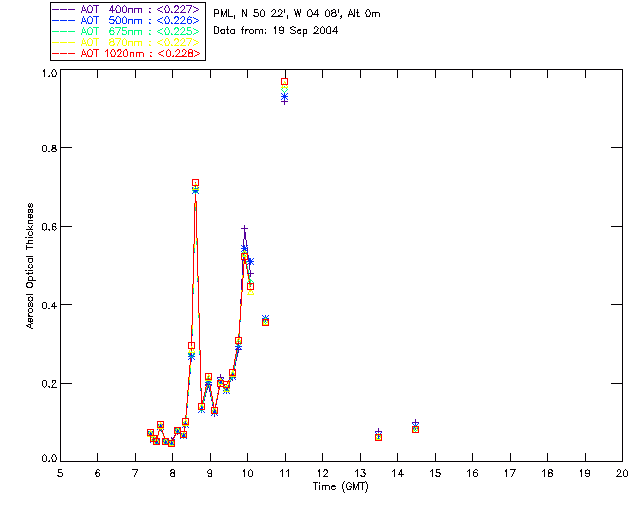Click the x-axis tick label 10
This screenshot has height=512, width=640.
[x=247, y=473]
